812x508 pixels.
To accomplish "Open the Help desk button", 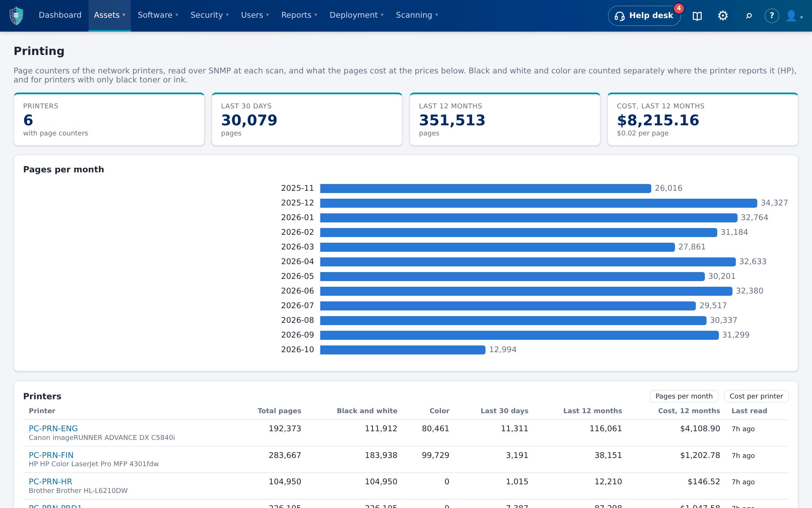I will point(644,16).
